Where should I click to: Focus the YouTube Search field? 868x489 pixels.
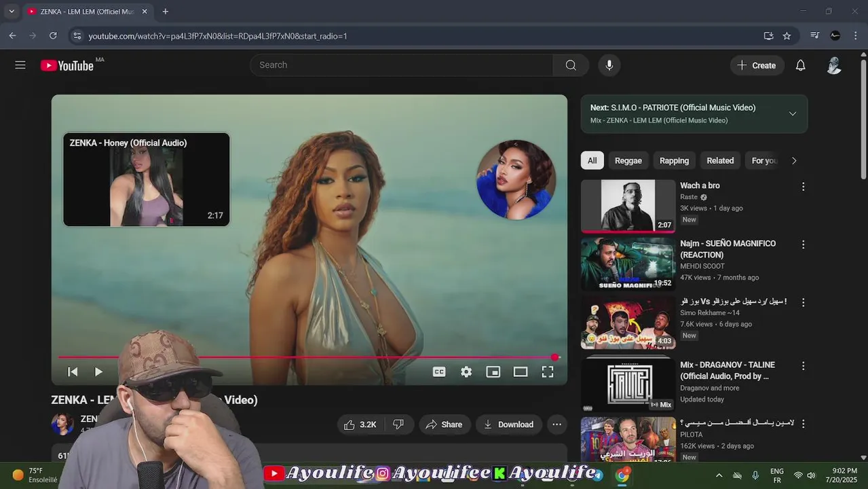click(x=402, y=65)
